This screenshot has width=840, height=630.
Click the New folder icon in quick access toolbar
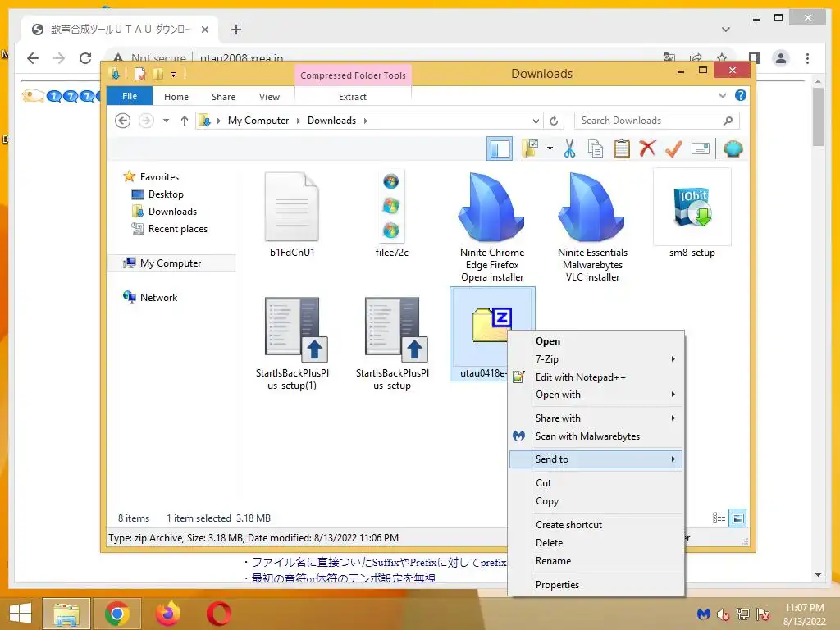tap(157, 74)
